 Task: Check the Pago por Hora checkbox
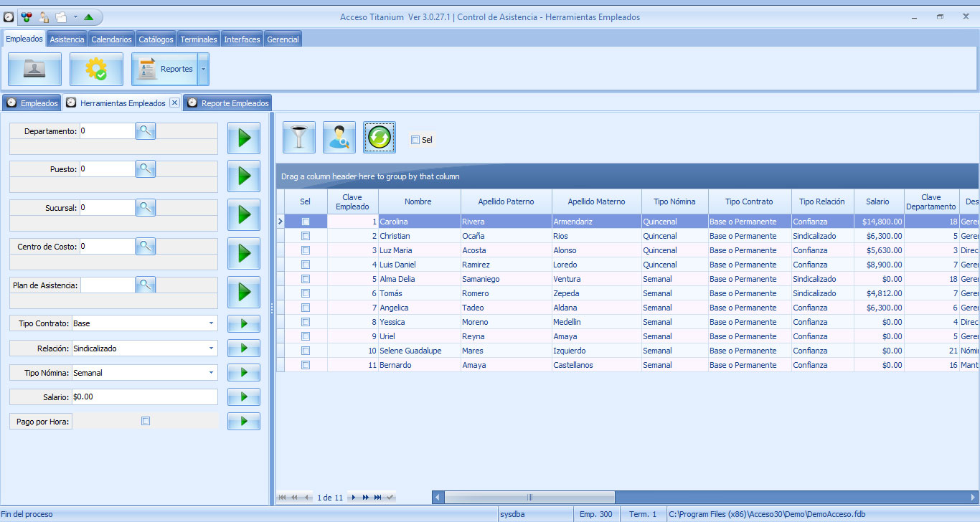click(x=146, y=422)
